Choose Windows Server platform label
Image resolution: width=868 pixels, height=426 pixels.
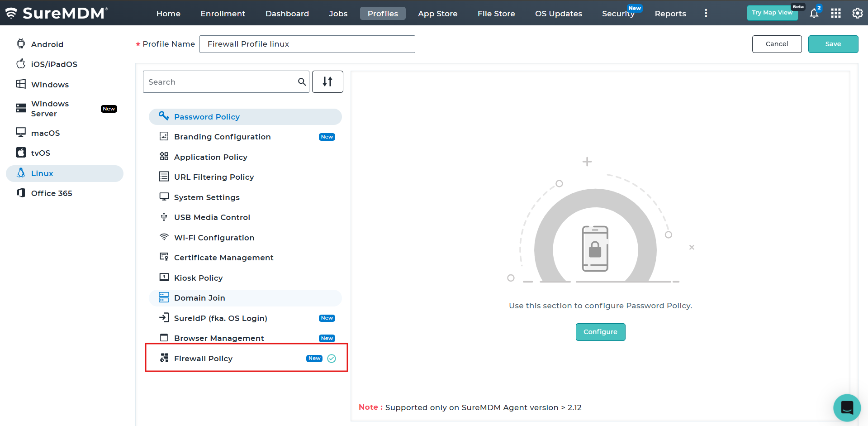point(50,109)
